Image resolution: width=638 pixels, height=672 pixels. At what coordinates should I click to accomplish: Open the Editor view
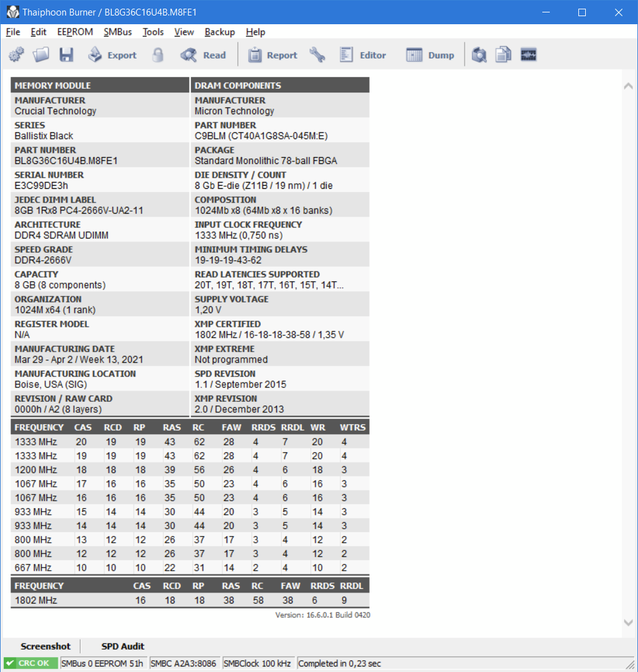coord(363,55)
